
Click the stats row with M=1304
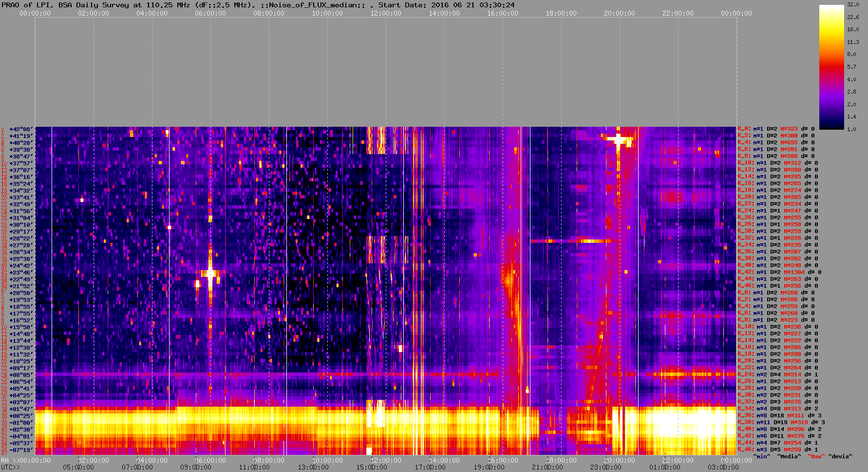[x=779, y=273]
